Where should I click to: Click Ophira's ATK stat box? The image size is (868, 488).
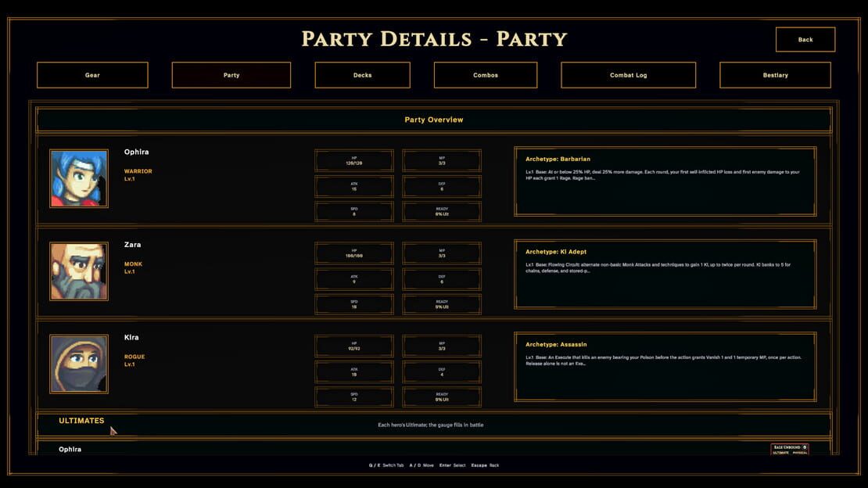pyautogui.click(x=354, y=186)
